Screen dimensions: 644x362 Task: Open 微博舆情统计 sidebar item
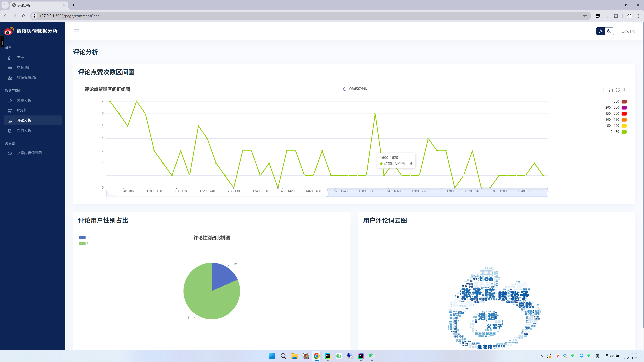point(28,77)
